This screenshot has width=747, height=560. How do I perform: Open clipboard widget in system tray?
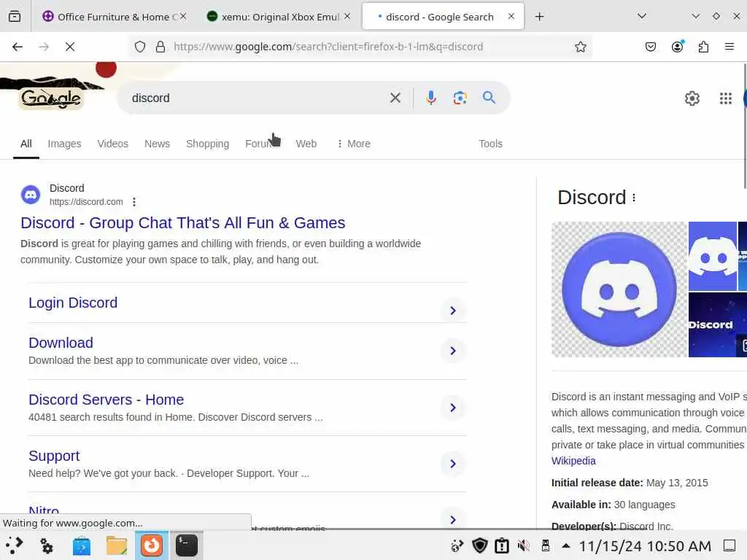(x=502, y=545)
